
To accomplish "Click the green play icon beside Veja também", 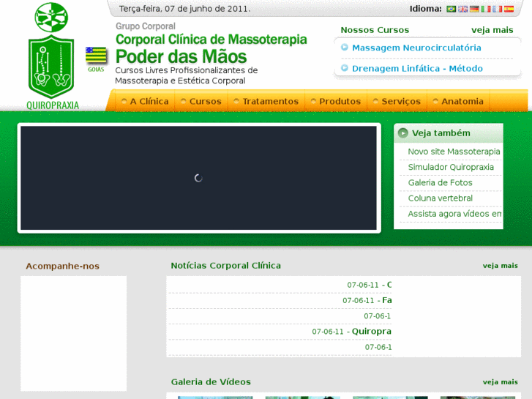I will (x=402, y=133).
